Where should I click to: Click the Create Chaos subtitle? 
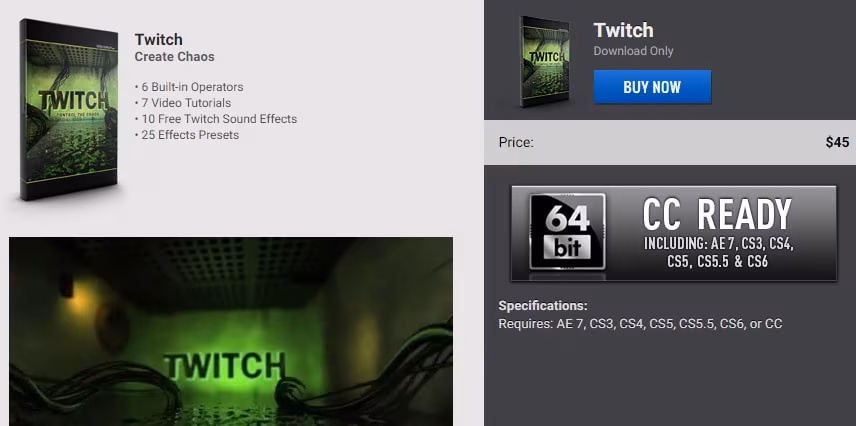pos(175,56)
